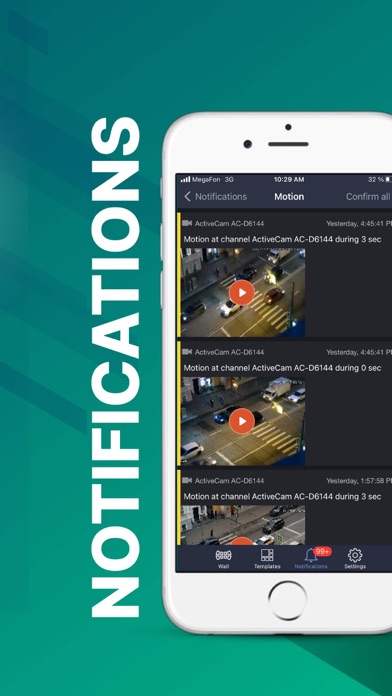392x696 pixels.
Task: Play the motion video lasting 0 sec
Action: [x=242, y=421]
